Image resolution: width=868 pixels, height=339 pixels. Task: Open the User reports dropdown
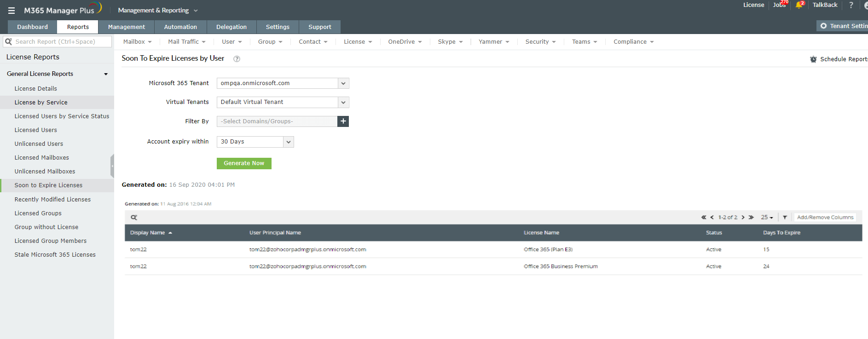pyautogui.click(x=231, y=42)
